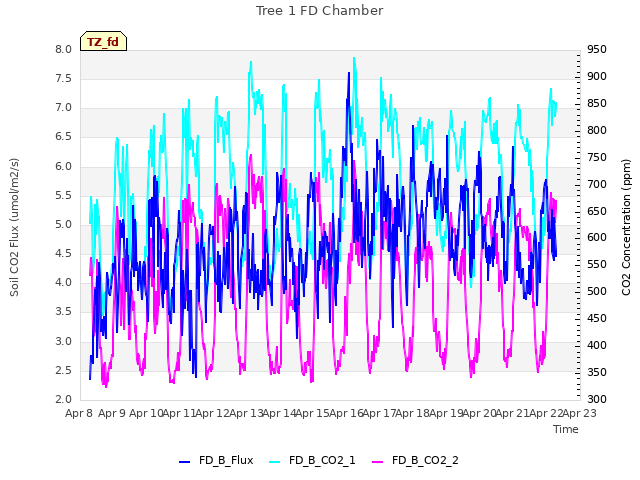Toggle the FD_B_CO2_1 legend entry

coord(312,460)
